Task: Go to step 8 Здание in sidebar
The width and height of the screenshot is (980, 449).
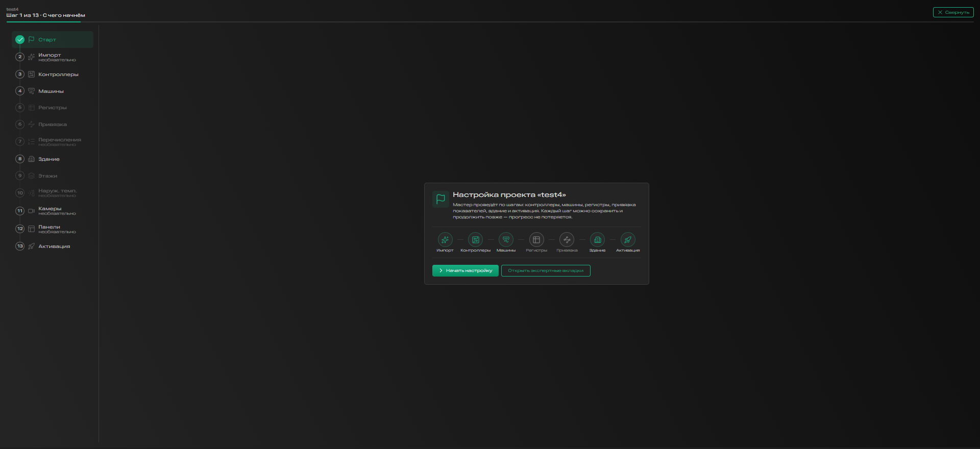Action: 53,159
